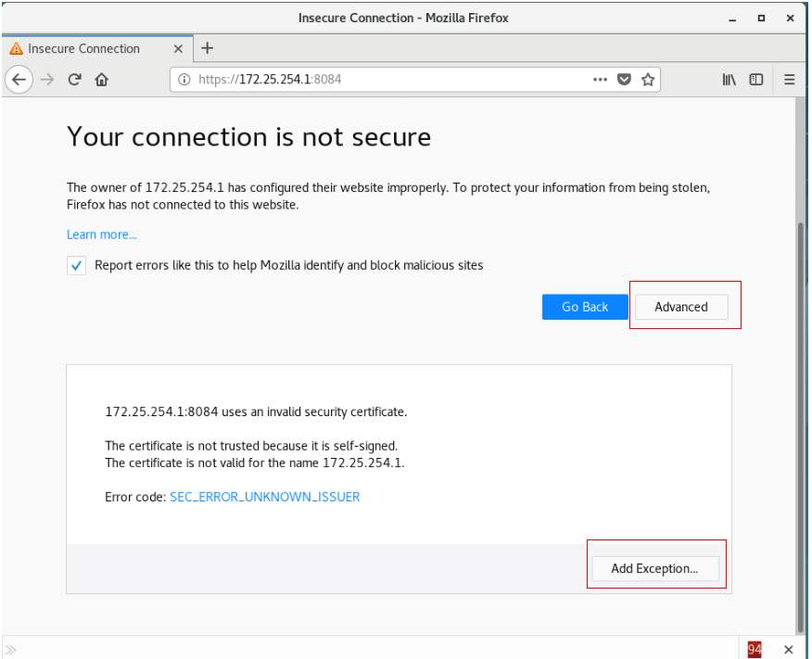Click the warning triangle tab icon
The image size is (812, 659).
[16, 49]
